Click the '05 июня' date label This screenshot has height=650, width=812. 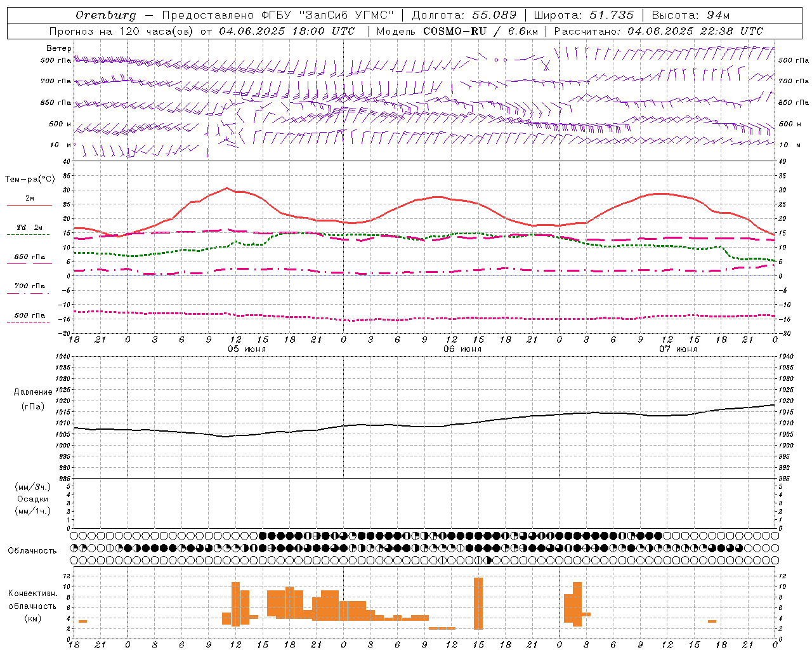tap(247, 349)
